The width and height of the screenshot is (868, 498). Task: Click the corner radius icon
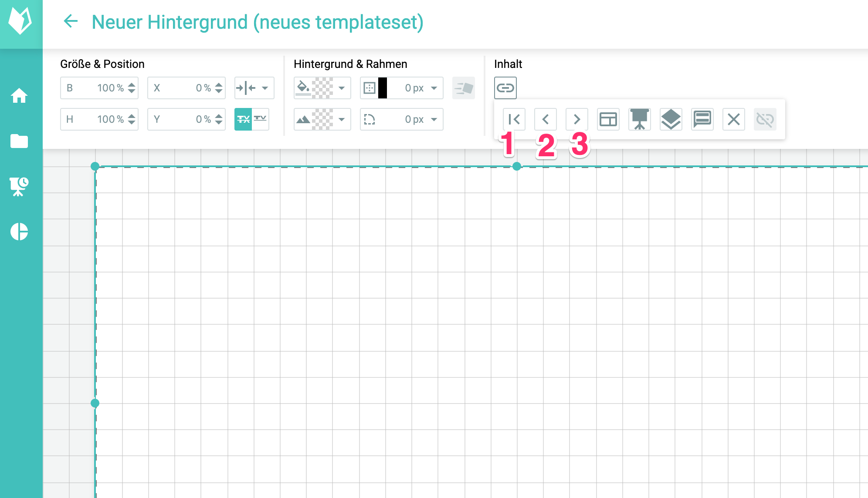tap(370, 119)
